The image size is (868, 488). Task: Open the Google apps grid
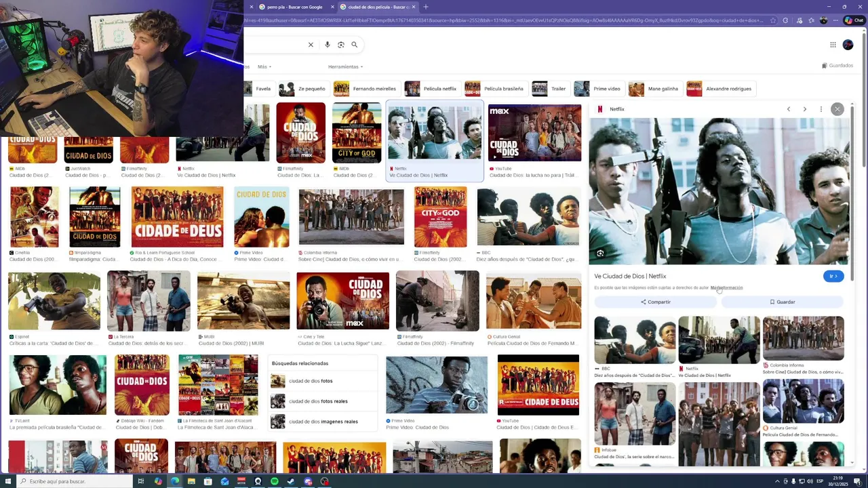point(833,45)
